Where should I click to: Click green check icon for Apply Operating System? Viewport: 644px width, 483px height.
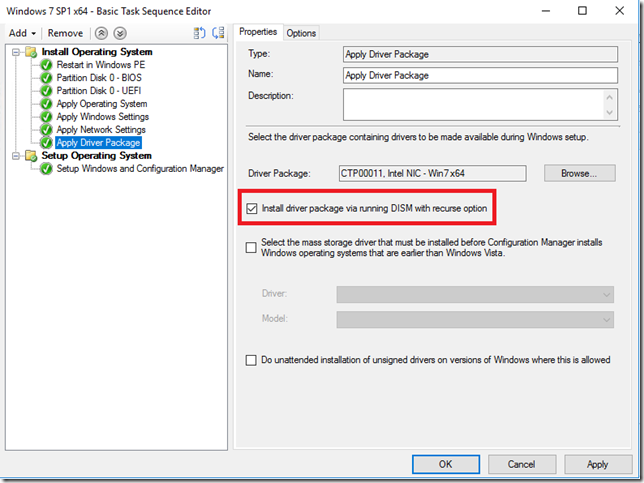click(x=46, y=104)
